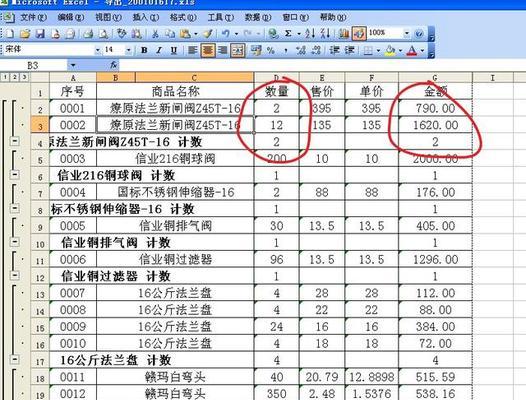Align cell text to the right
The width and height of the screenshot is (526, 400).
[x=223, y=51]
